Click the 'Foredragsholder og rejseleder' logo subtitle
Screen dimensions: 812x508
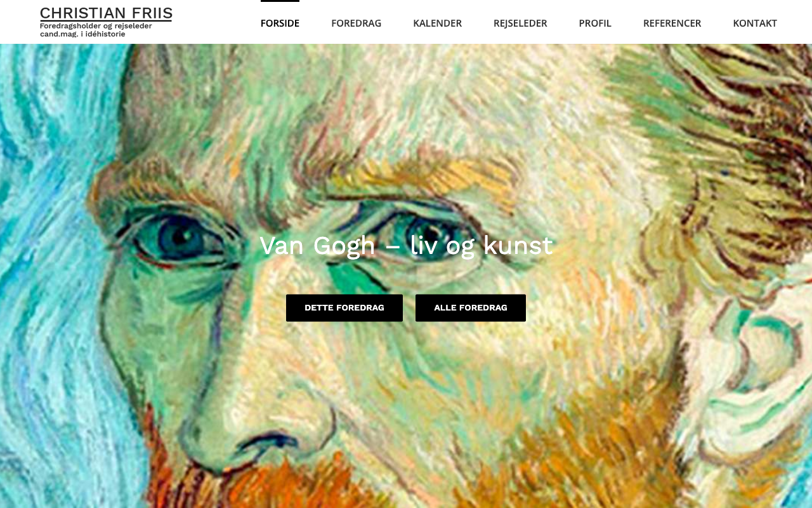(x=96, y=26)
